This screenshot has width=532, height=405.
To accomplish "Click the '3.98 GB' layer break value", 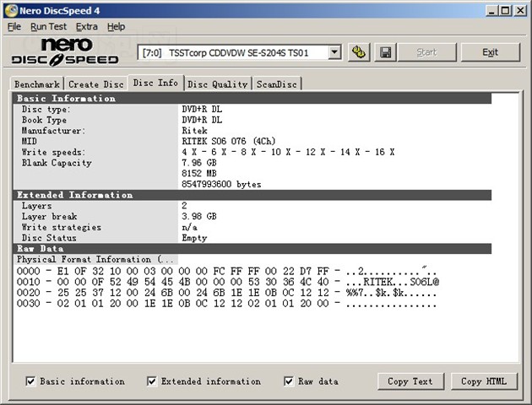I will (199, 216).
